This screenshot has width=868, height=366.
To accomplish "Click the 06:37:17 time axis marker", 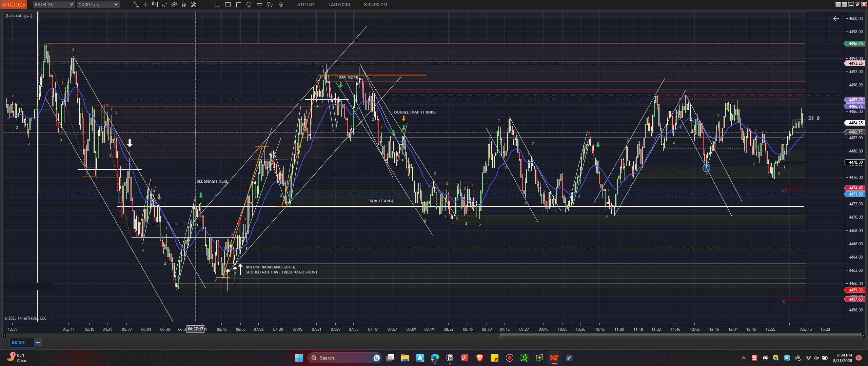I will (195, 329).
